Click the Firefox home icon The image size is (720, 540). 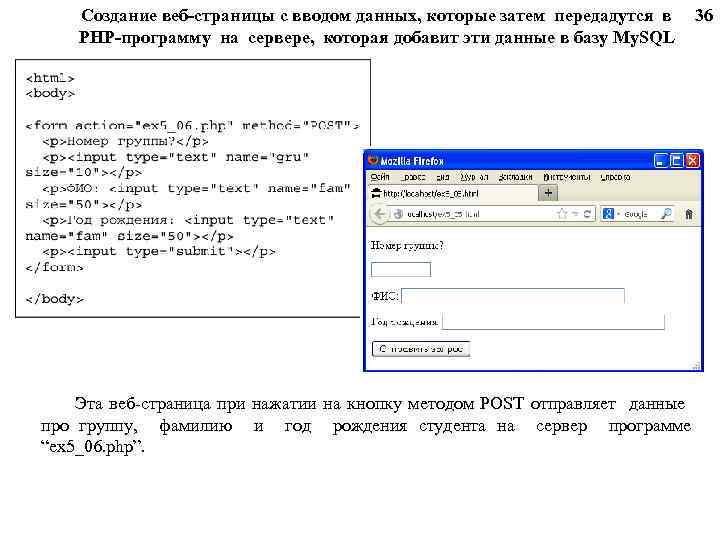click(689, 214)
